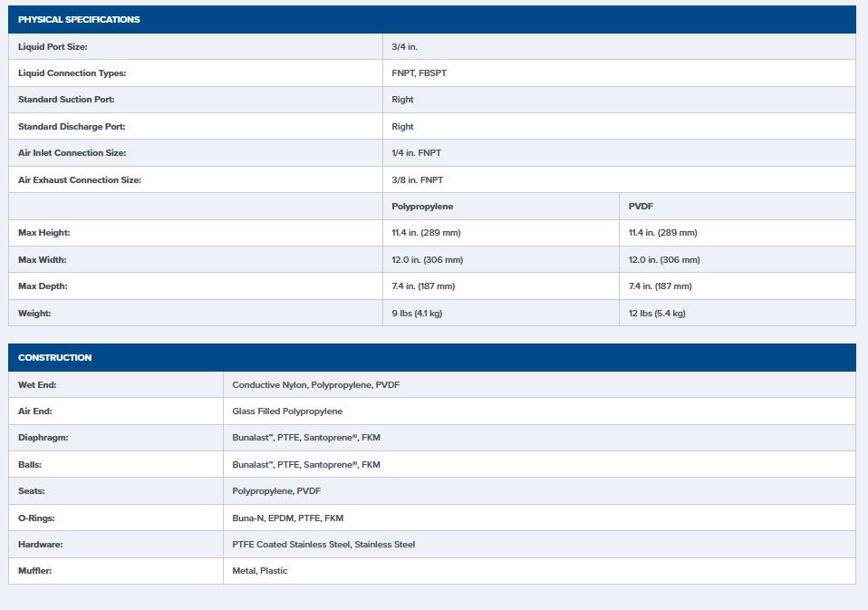Screen dimensions: 868x610
Task: Click the Construction section header
Action: click(x=55, y=358)
